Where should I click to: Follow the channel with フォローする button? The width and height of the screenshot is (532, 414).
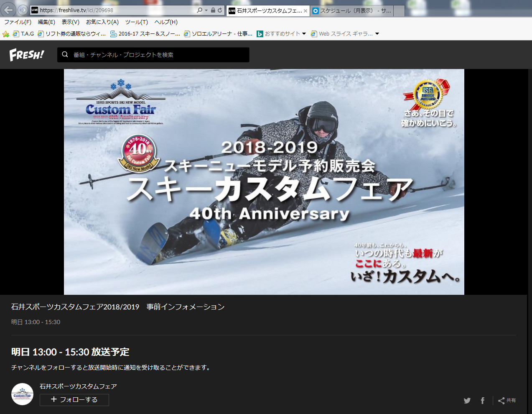(74, 400)
